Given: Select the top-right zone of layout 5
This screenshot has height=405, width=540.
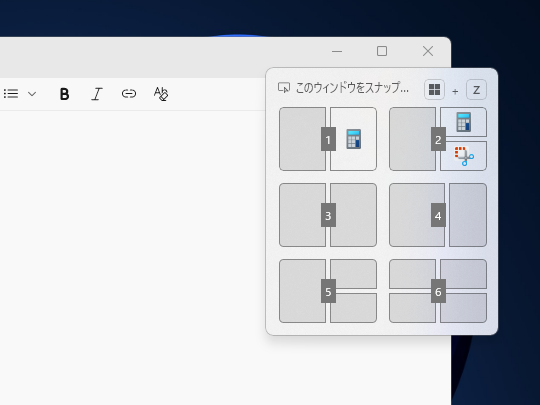Looking at the screenshot, I should [354, 274].
